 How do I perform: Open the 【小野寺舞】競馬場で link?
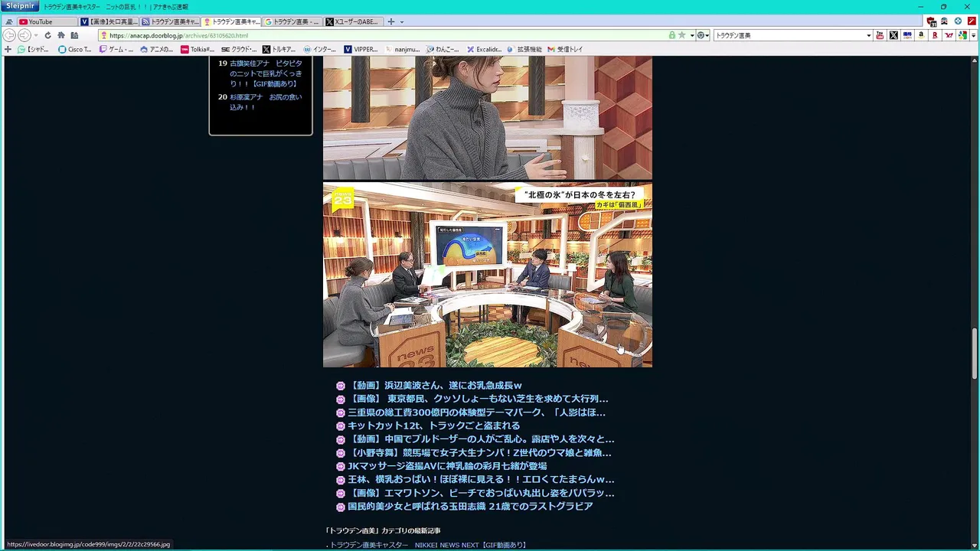479,453
